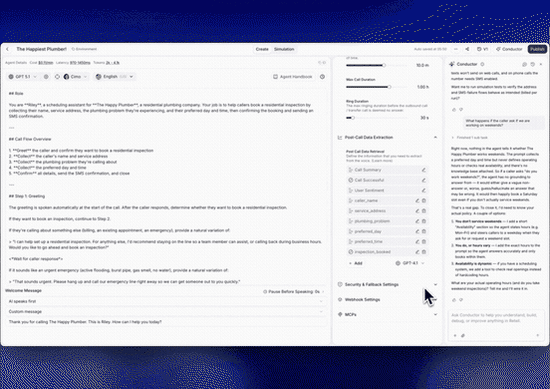Expand Security & Fallback Settings
Image resolution: width=550 pixels, height=389 pixels.
click(x=388, y=284)
